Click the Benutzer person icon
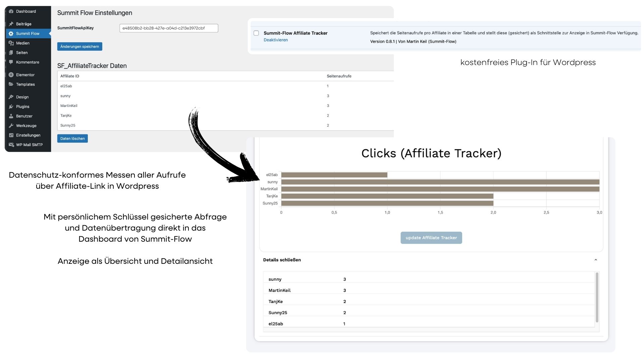 [11, 116]
